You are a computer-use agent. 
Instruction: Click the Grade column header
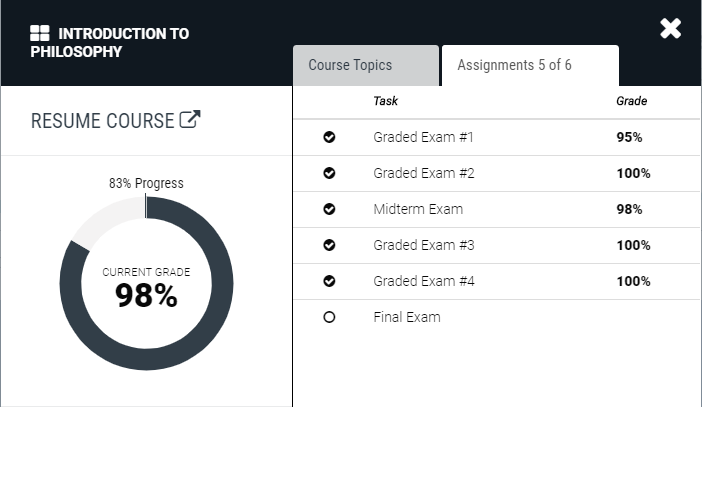[631, 101]
